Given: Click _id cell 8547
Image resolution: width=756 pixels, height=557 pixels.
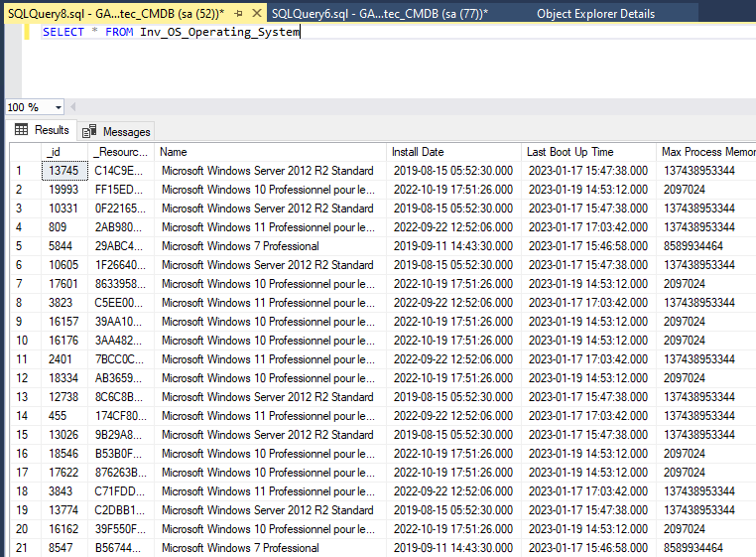Looking at the screenshot, I should click(64, 548).
